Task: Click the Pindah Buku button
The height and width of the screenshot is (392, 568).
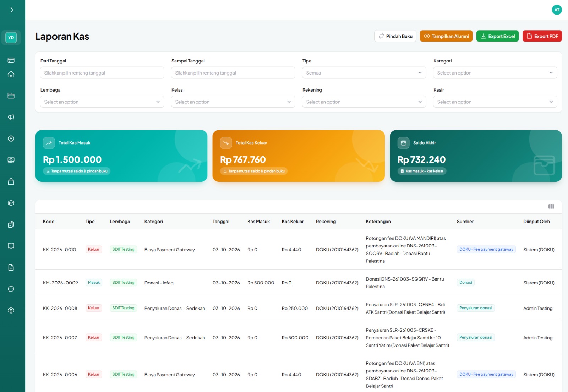Action: point(395,36)
